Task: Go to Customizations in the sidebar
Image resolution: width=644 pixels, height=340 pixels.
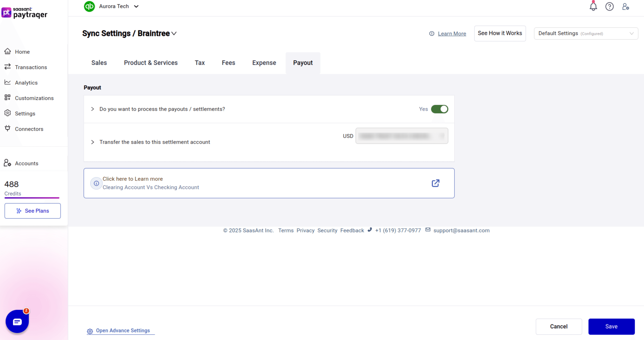Action: [34, 98]
